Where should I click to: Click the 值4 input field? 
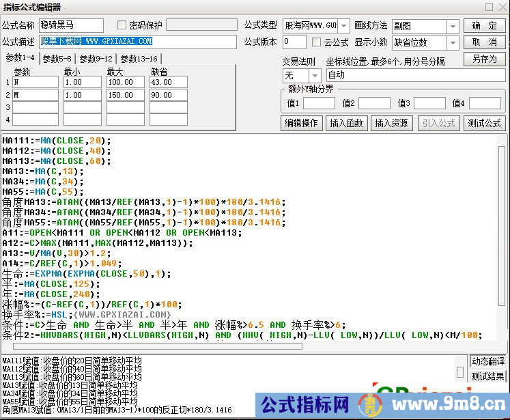click(485, 103)
